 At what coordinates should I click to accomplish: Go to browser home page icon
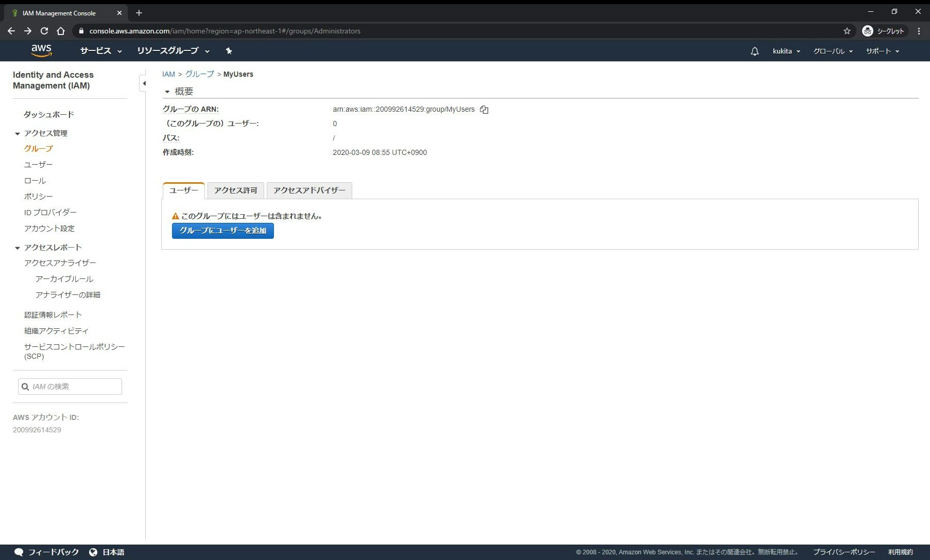(x=61, y=31)
